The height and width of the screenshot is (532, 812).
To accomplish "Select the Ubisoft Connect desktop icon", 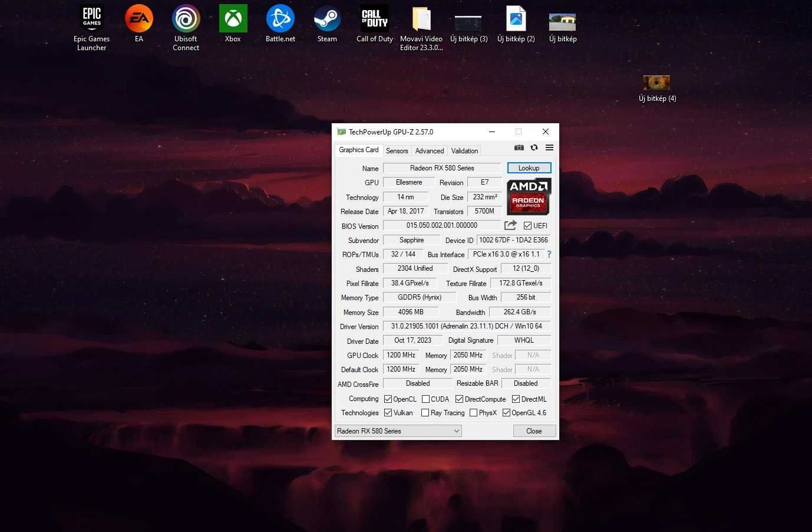I will tap(186, 28).
